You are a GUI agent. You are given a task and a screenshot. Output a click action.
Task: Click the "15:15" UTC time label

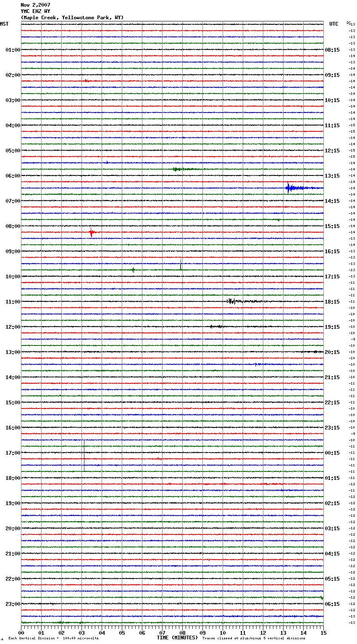332,226
